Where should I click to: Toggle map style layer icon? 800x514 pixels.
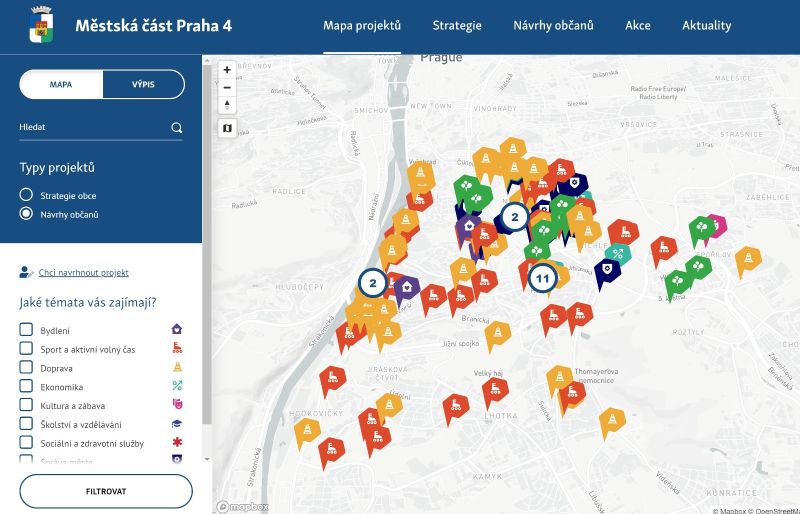point(227,128)
